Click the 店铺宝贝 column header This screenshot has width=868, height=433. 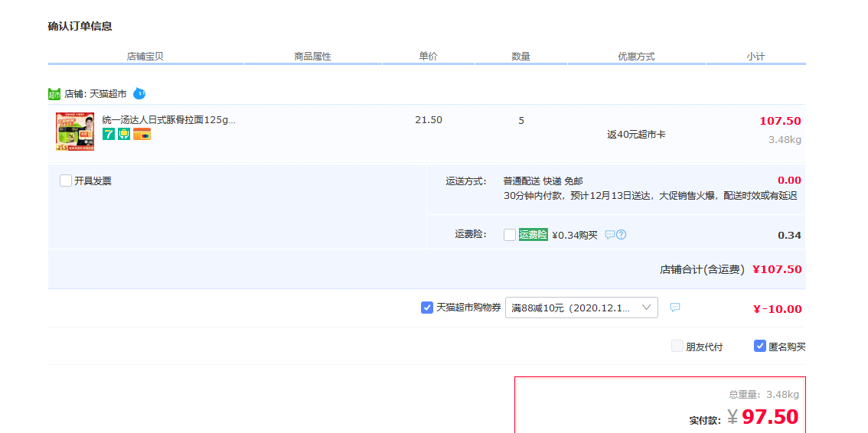click(145, 57)
